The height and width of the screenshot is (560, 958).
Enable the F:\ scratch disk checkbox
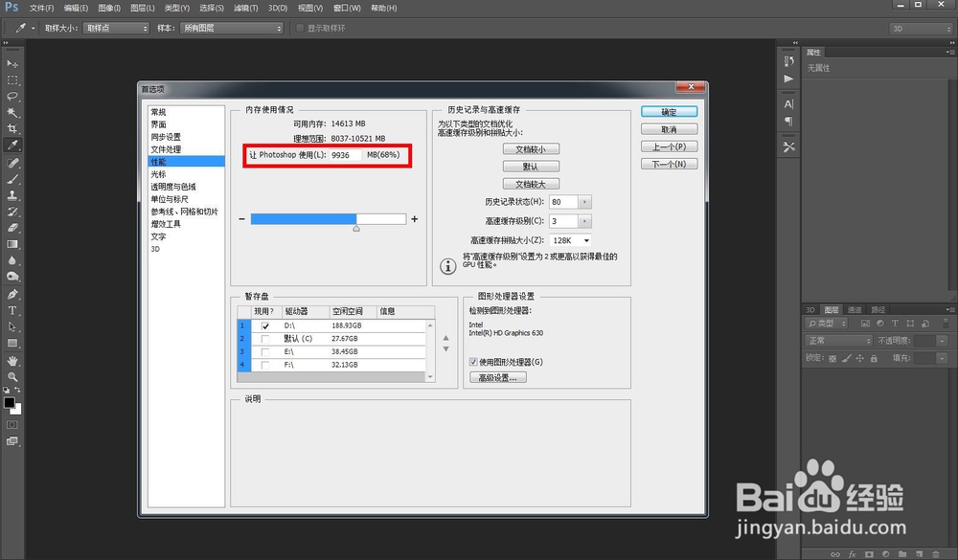coord(265,365)
